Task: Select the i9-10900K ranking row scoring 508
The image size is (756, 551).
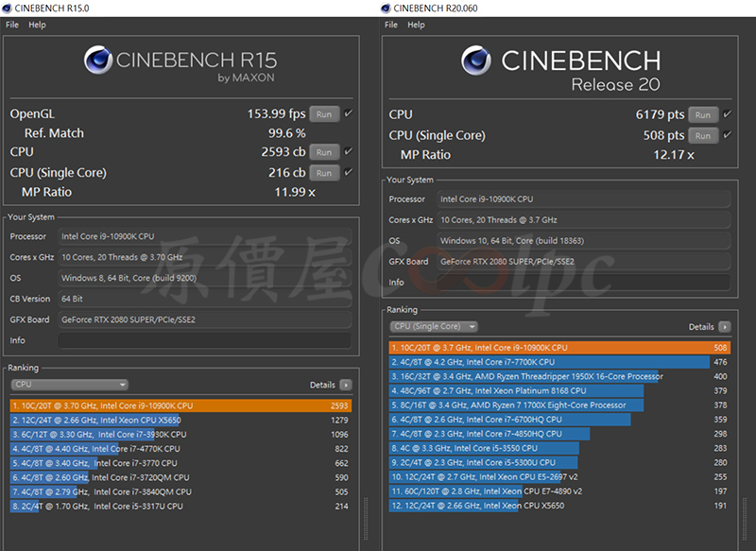Action: [x=559, y=348]
